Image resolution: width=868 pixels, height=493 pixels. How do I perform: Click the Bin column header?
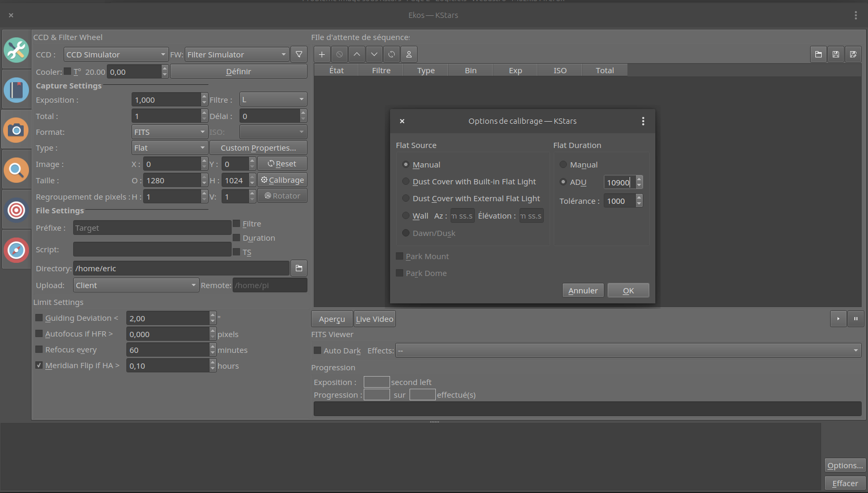point(471,70)
